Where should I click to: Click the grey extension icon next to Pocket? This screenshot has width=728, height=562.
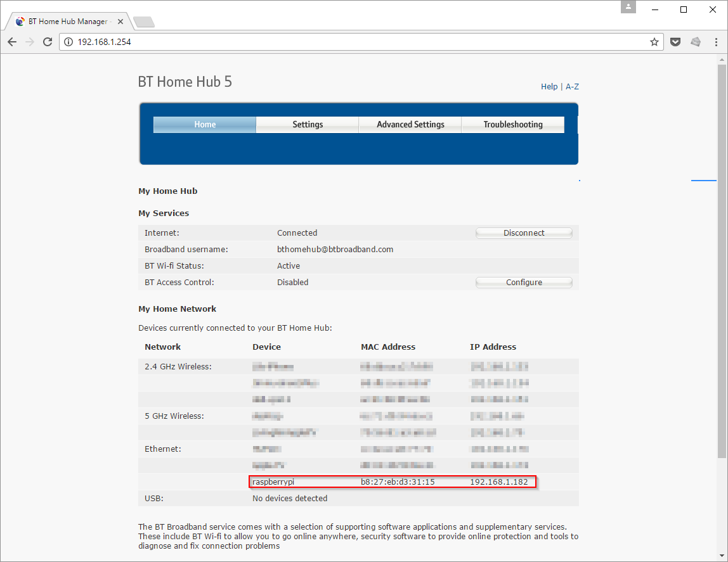pyautogui.click(x=696, y=42)
